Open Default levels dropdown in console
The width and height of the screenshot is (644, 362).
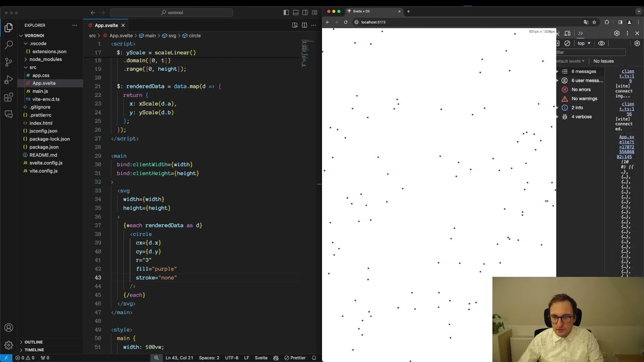tap(570, 61)
